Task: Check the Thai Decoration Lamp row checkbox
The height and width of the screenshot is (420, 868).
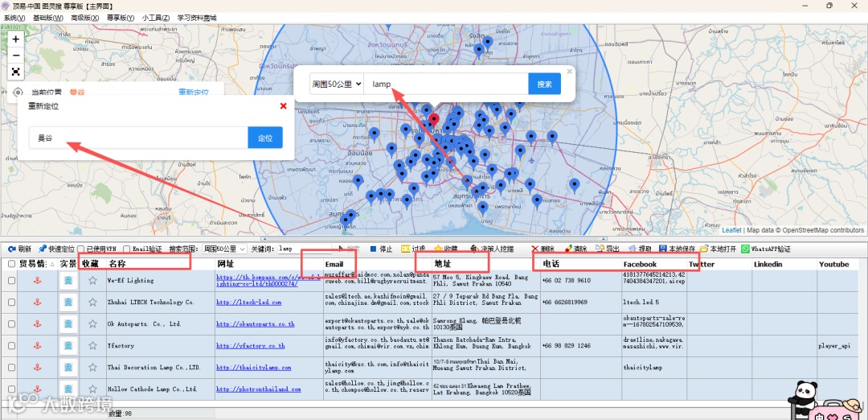Action: coord(11,368)
